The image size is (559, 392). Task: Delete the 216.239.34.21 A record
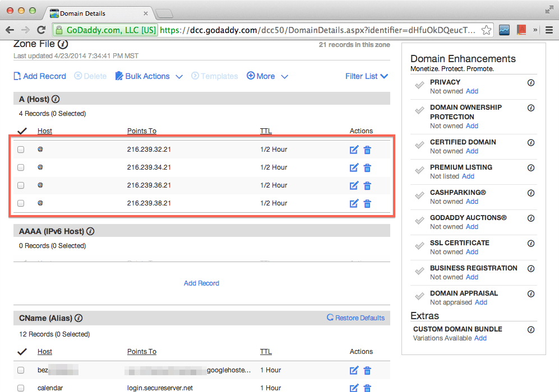coord(367,167)
